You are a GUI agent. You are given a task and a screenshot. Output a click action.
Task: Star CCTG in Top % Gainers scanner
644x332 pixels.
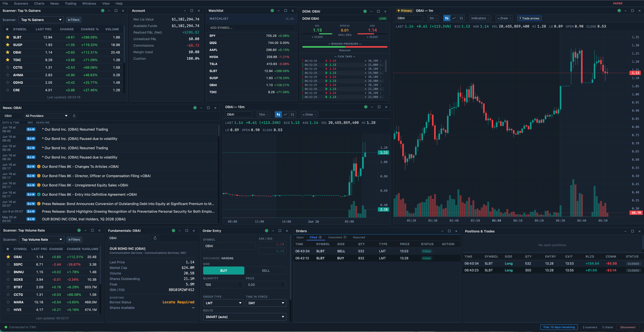(8, 67)
